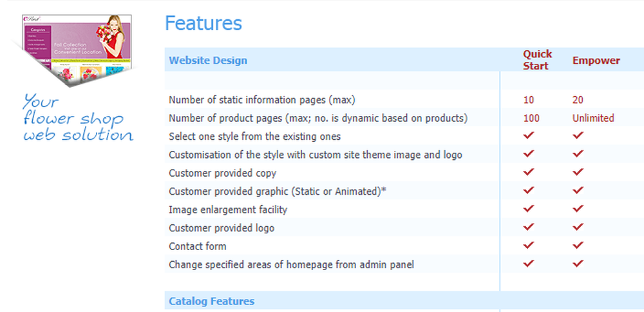Click Empower checkmark for Select one style
This screenshot has height=312, width=644.
tap(578, 135)
